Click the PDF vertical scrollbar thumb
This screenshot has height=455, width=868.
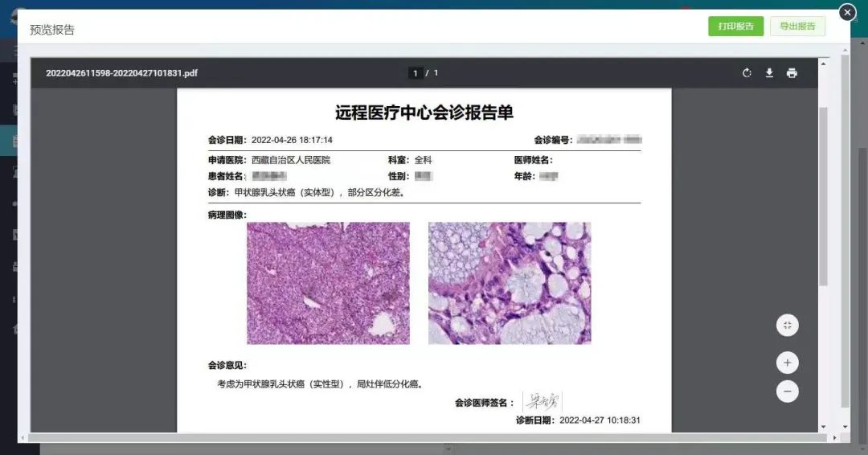823,193
